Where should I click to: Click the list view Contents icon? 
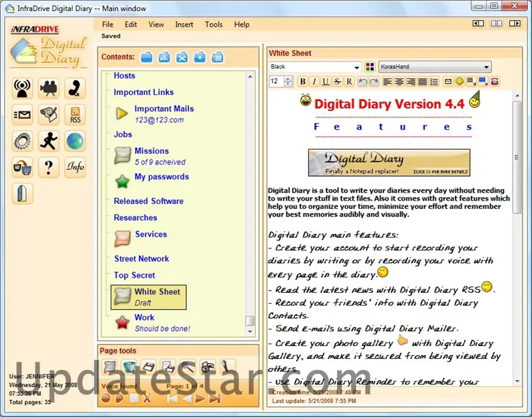coord(217,57)
